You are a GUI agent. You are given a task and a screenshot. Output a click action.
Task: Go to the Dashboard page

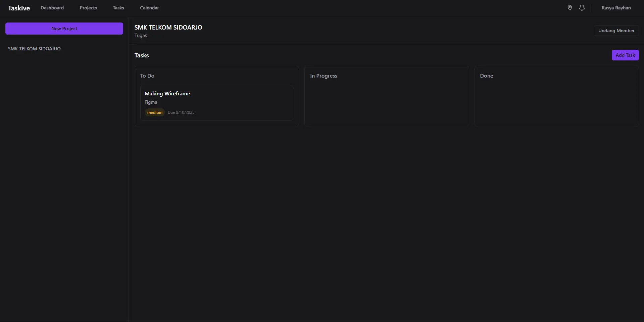click(x=52, y=8)
